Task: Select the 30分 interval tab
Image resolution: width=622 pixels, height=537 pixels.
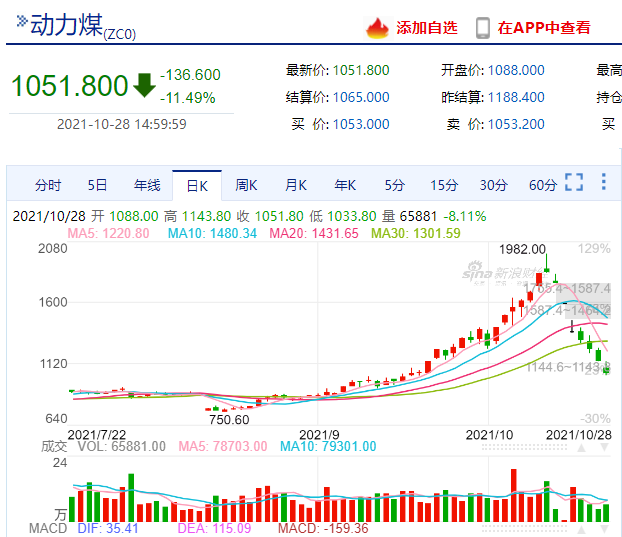Action: tap(493, 185)
